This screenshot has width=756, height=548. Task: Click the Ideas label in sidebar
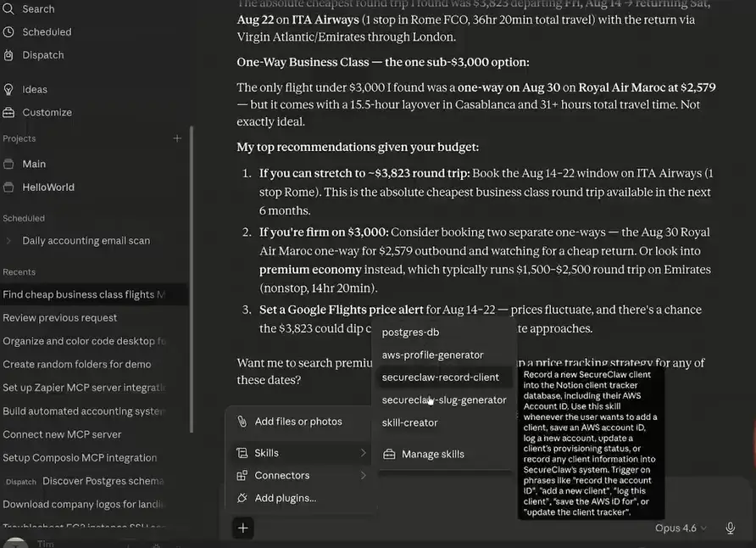[35, 89]
